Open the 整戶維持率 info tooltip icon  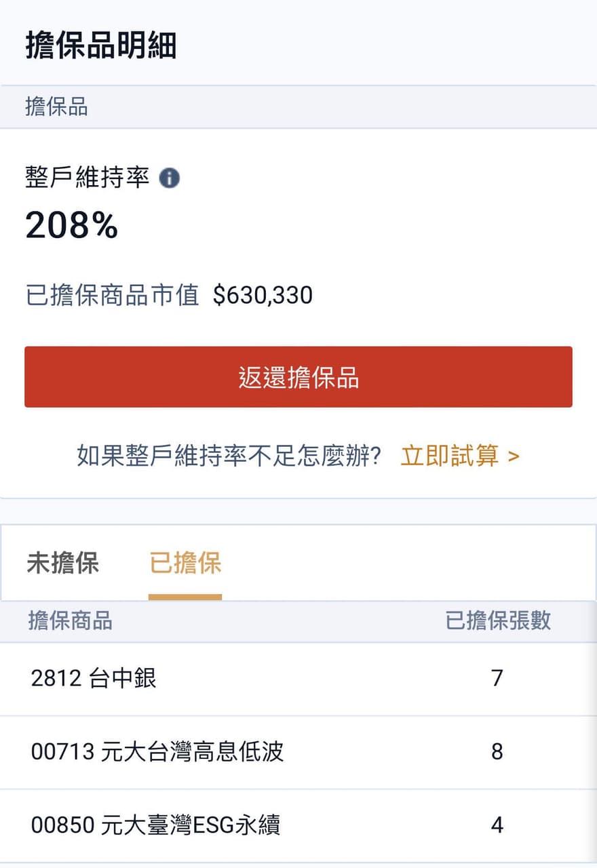point(170,178)
